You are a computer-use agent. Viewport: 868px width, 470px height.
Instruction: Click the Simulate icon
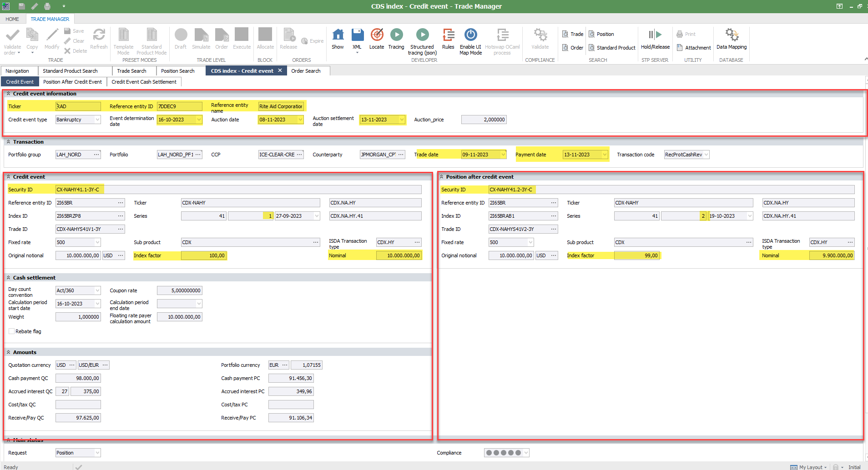point(201,35)
